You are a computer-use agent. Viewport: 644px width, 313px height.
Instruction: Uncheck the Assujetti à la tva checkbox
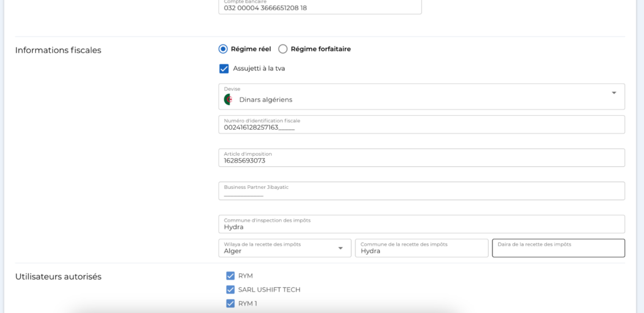[224, 69]
